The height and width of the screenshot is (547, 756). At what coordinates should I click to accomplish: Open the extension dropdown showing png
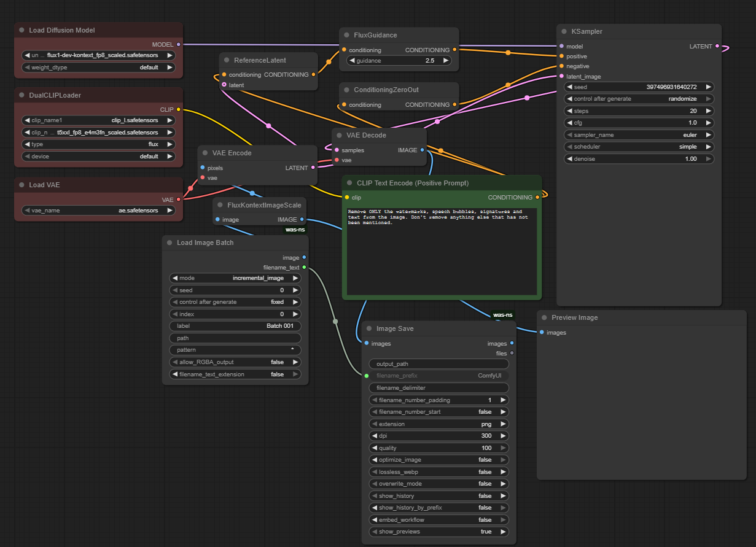pos(438,424)
